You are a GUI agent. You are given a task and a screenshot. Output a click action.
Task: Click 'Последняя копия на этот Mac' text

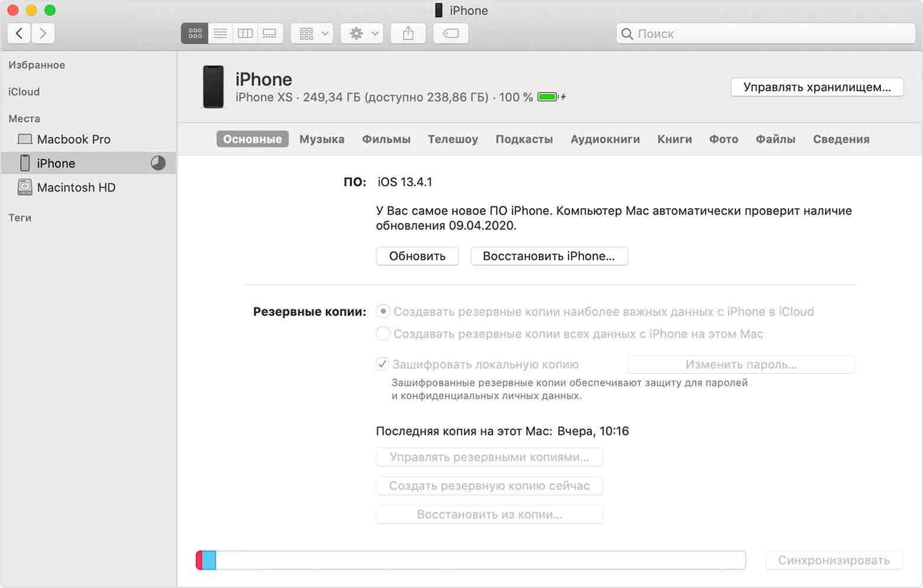pos(464,431)
